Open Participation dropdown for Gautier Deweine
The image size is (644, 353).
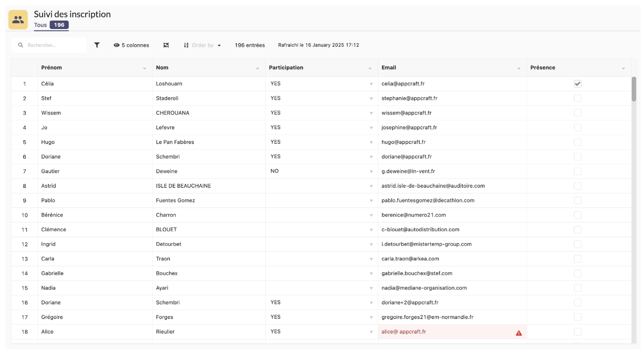[x=371, y=172]
